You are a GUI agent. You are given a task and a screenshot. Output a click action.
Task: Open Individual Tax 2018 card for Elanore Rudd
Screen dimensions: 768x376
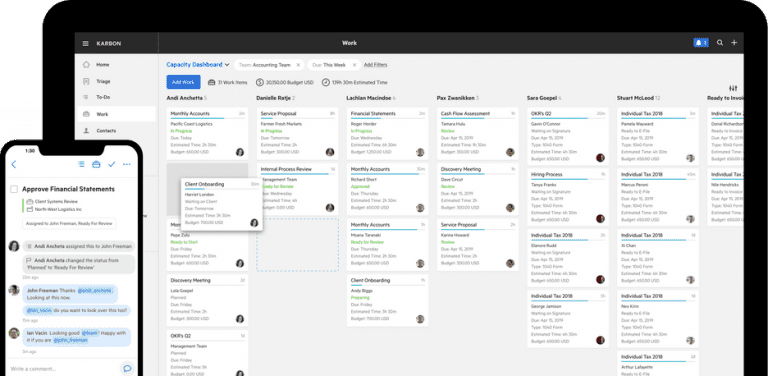(568, 258)
